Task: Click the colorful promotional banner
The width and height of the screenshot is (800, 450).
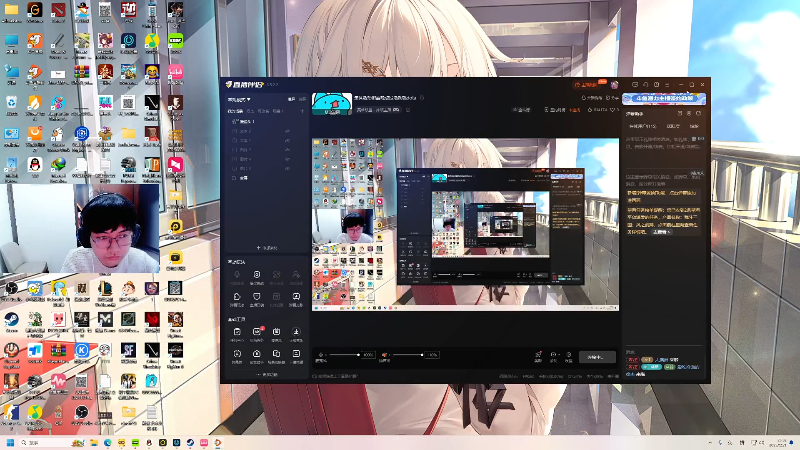Action: [664, 98]
